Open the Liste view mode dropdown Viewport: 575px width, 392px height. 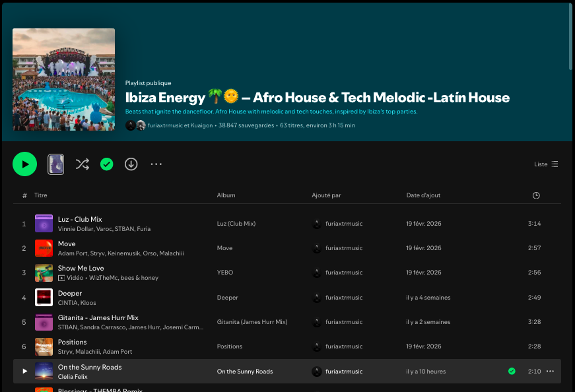tap(546, 164)
